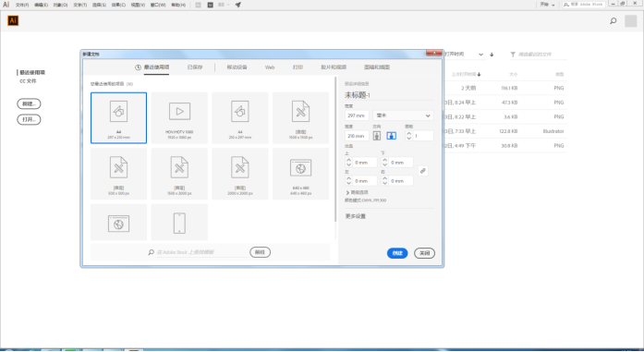Toggle the bleed link chain icon

click(x=422, y=171)
